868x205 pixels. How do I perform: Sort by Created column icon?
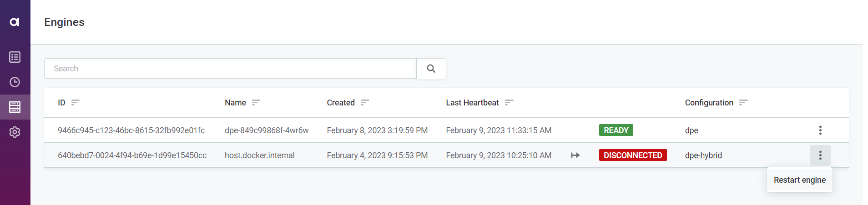click(365, 103)
